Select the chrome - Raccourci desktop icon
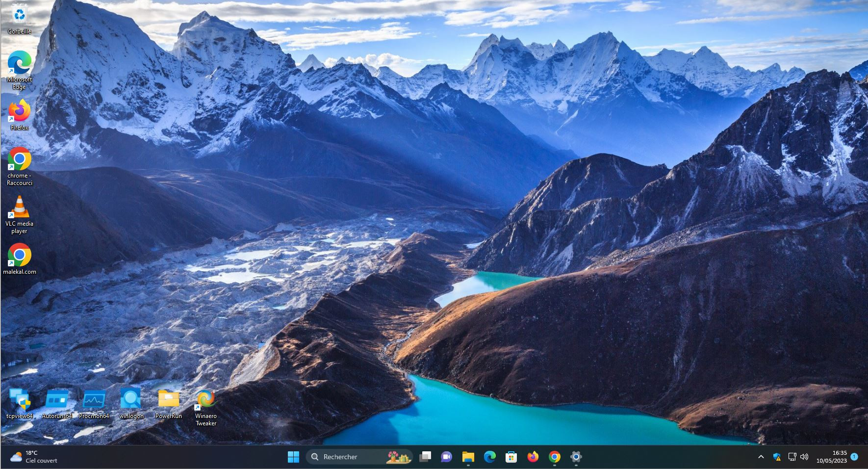 (20, 166)
